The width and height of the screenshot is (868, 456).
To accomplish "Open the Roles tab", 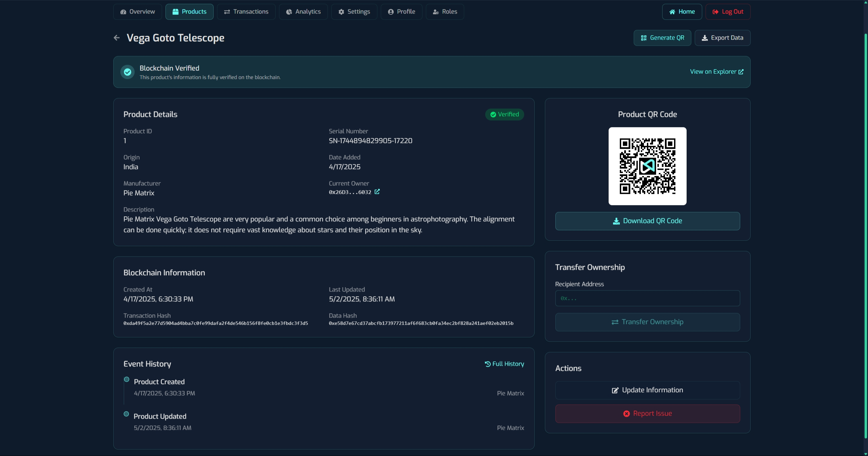I will click(445, 12).
